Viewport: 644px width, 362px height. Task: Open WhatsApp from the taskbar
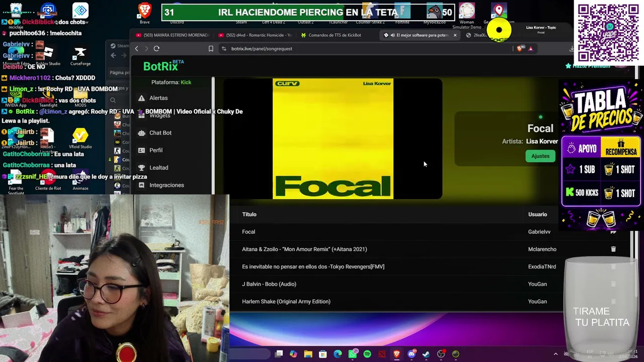(x=353, y=354)
